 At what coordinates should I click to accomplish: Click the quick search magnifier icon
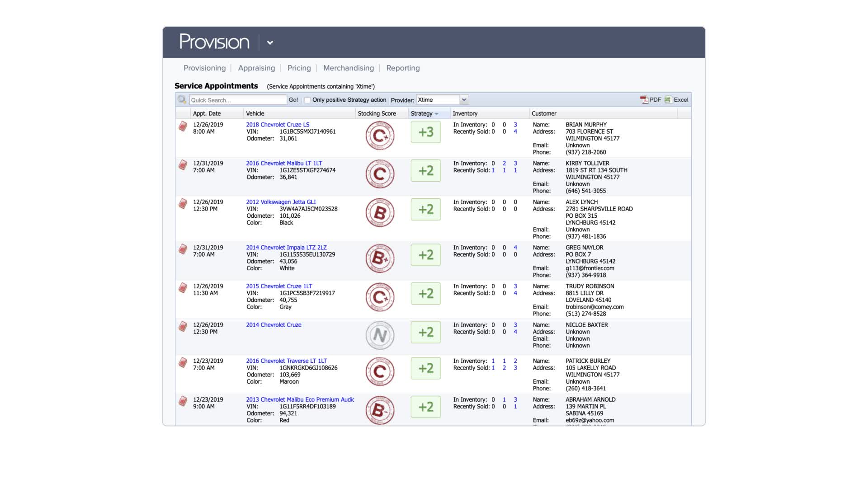[x=182, y=99]
